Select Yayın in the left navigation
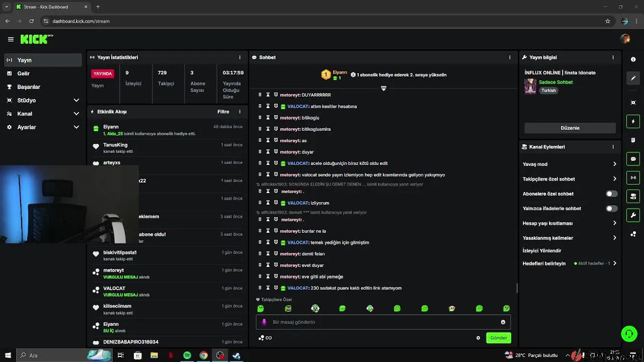Viewport: 644px width, 362px height. [43, 60]
